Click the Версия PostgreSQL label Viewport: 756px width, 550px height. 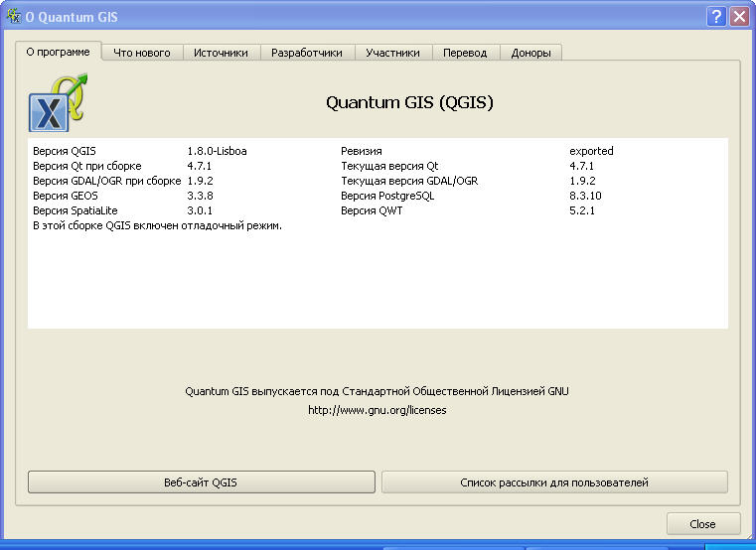tap(387, 196)
